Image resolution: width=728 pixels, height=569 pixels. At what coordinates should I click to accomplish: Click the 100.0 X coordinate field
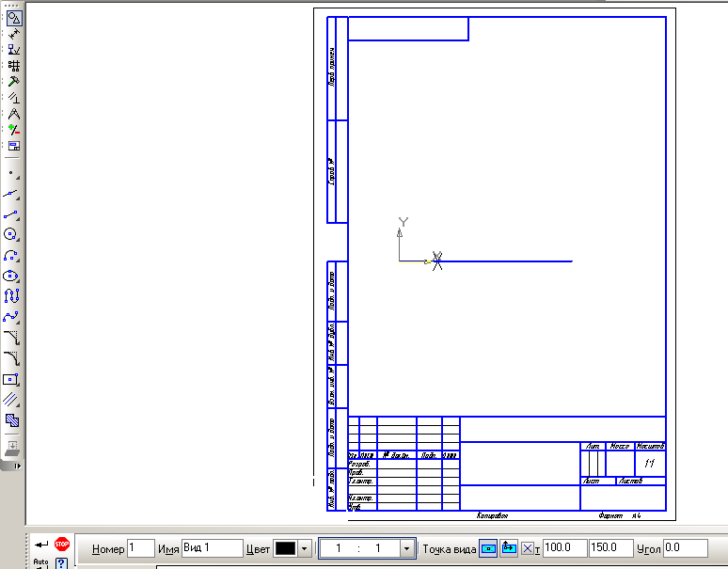click(564, 548)
